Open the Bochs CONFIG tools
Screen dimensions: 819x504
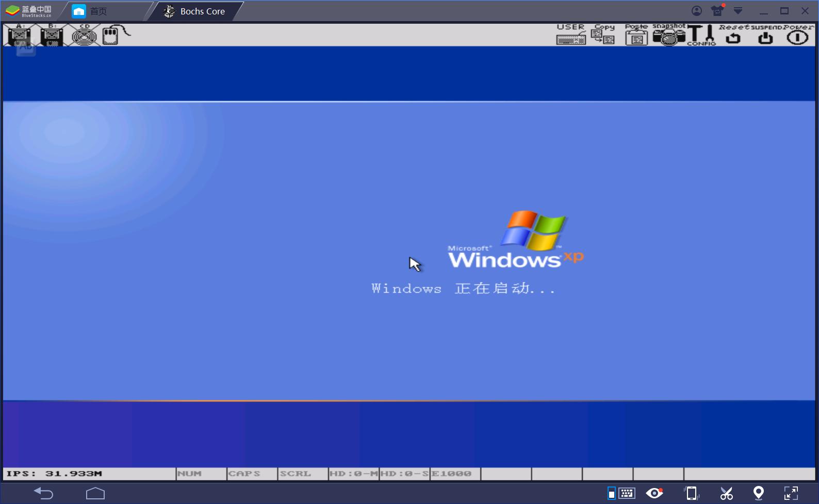click(701, 35)
